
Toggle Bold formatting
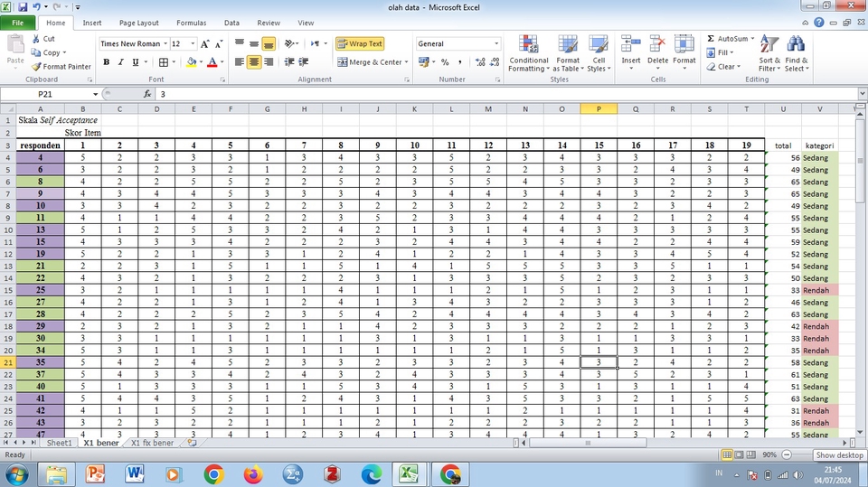(107, 62)
